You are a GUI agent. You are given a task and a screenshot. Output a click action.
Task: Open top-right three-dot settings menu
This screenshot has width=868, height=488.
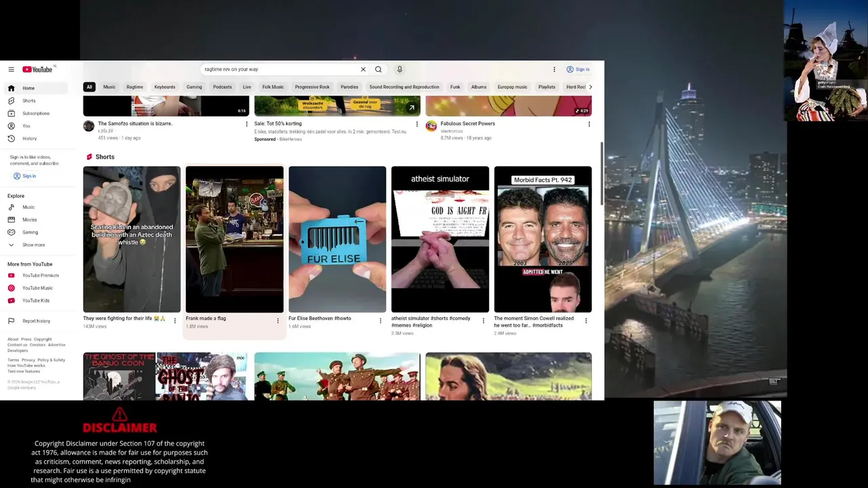[x=554, y=69]
